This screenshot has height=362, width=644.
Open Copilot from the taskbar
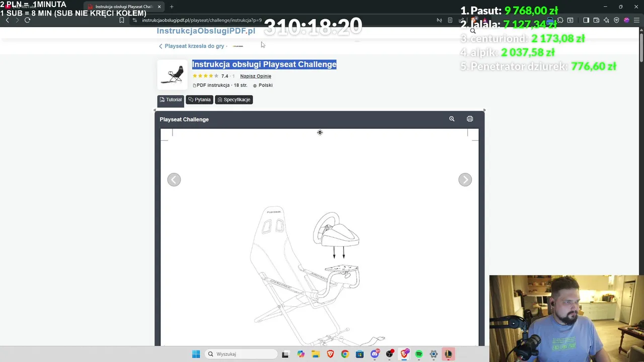(x=301, y=354)
